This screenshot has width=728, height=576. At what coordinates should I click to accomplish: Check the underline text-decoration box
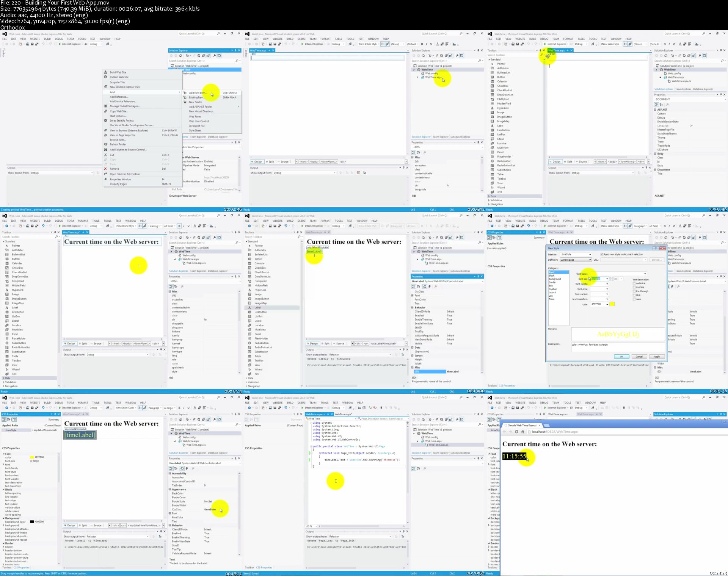[x=634, y=283]
